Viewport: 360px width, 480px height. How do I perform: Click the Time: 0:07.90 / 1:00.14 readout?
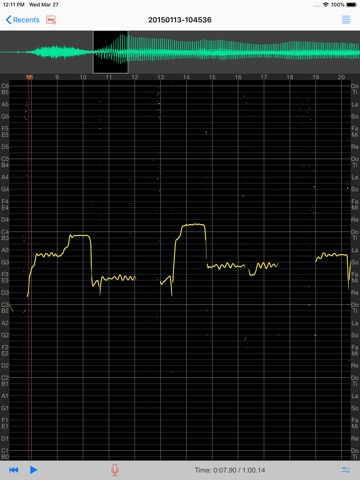[x=230, y=470]
